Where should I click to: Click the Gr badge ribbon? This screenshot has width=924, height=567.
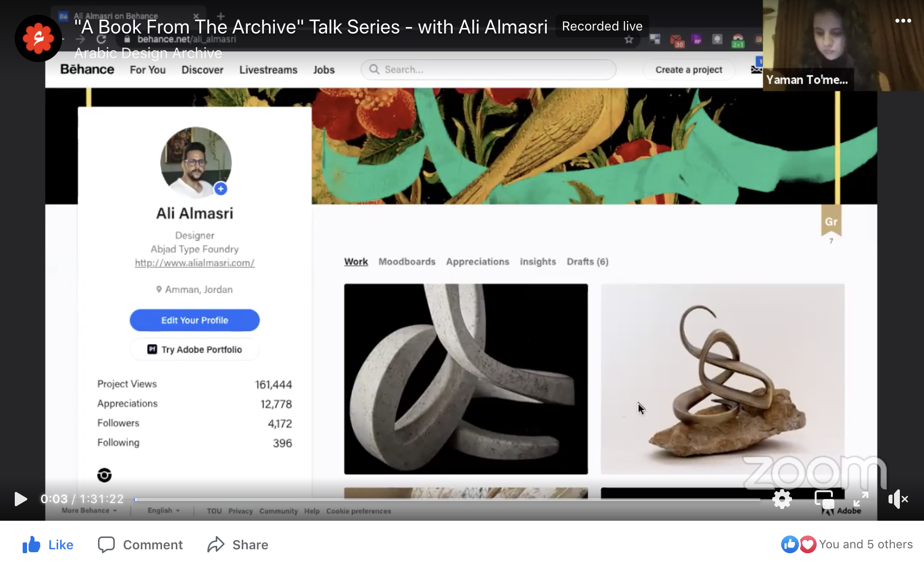click(831, 220)
